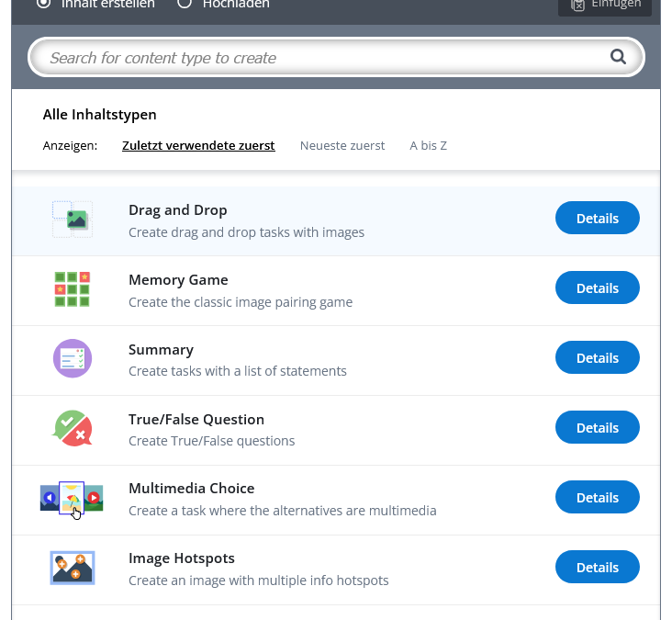
Task: Choose the Summary content type title
Action: (161, 350)
